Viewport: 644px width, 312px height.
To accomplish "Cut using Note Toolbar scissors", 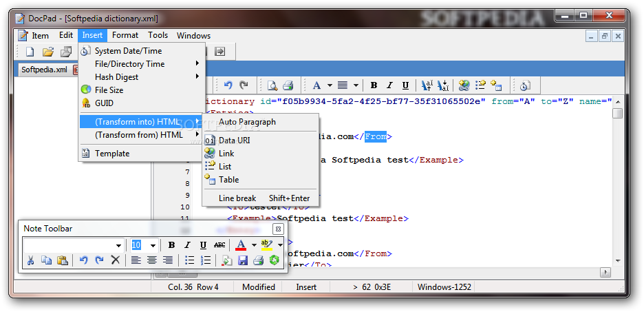I will 30,260.
